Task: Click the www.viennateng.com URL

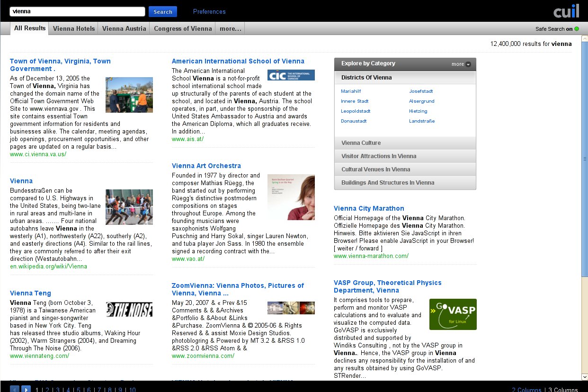Action: [x=39, y=356]
